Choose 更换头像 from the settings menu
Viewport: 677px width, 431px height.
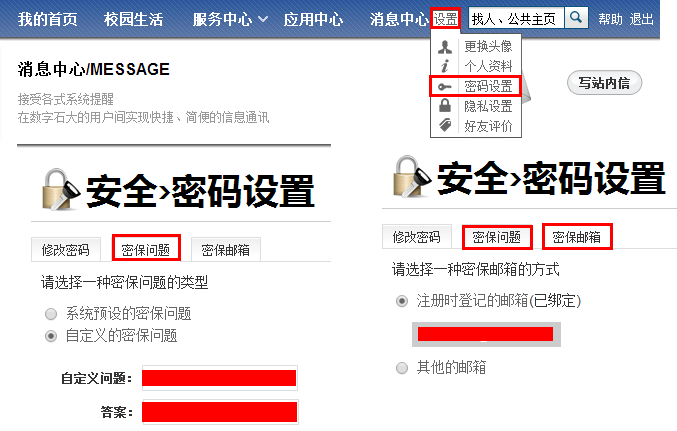coord(488,46)
